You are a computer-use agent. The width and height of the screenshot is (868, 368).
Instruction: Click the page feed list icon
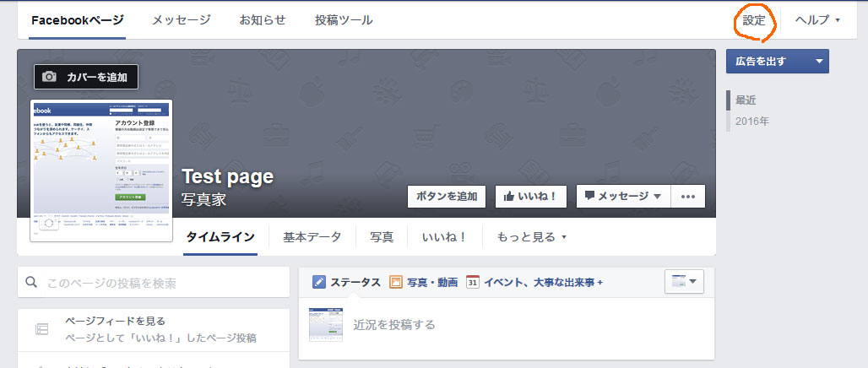pyautogui.click(x=41, y=329)
